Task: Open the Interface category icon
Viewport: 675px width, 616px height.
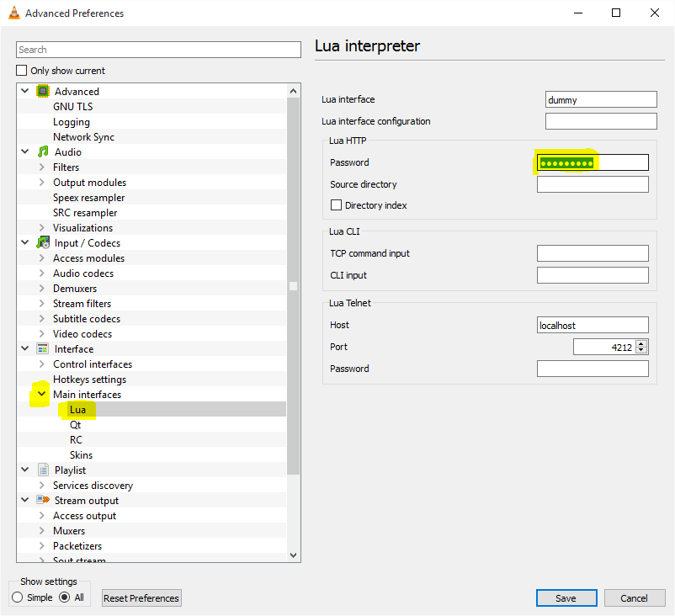Action: point(43,348)
